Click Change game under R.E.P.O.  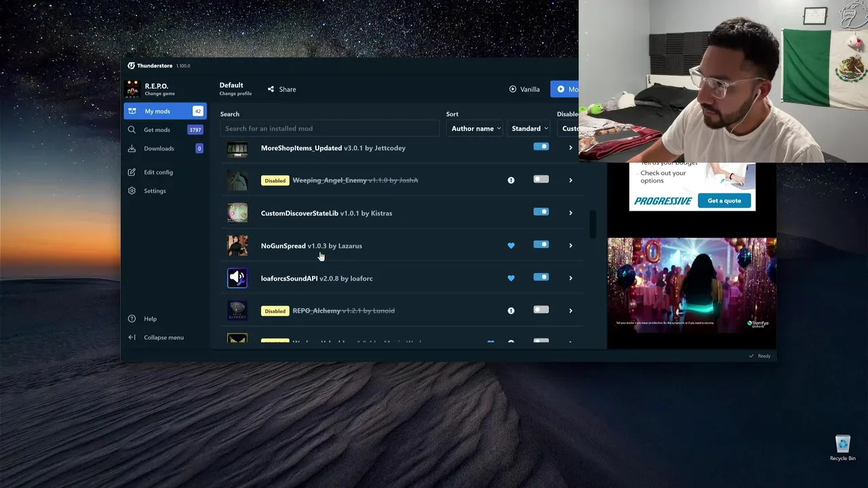(x=159, y=94)
